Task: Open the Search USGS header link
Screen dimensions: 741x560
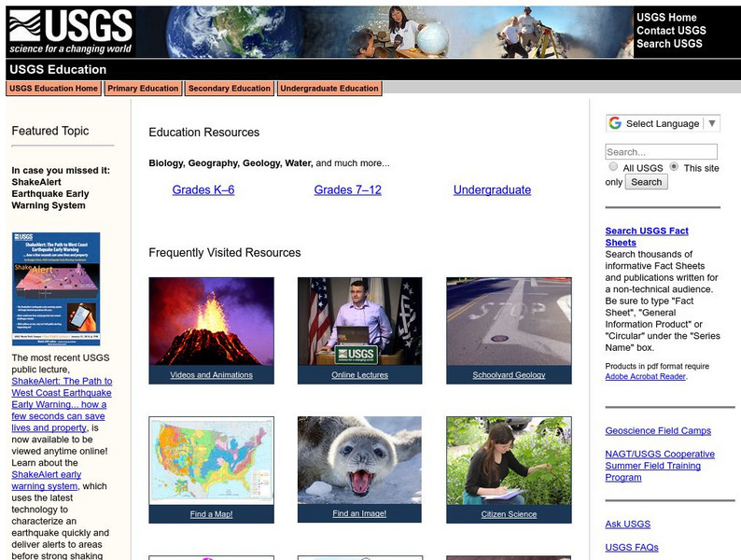Action: 669,44
